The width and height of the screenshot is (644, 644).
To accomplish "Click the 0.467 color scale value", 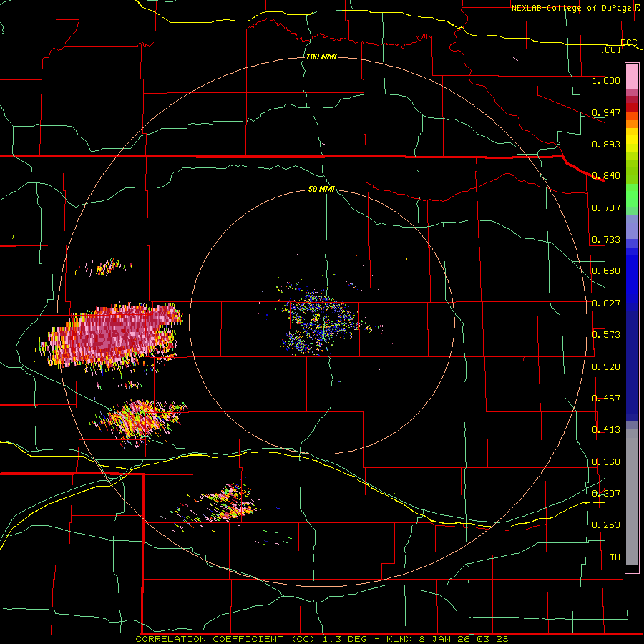I will (x=606, y=399).
